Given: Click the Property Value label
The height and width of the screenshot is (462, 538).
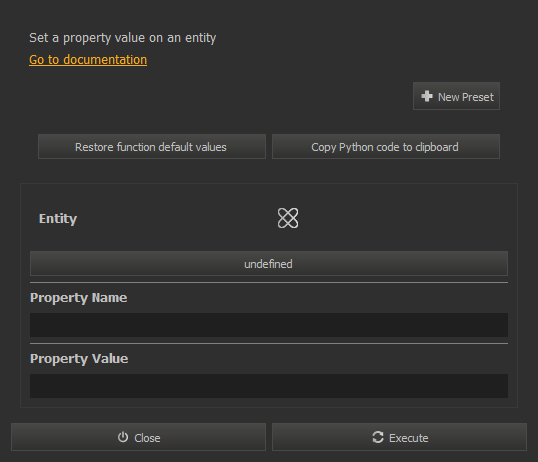Looking at the screenshot, I should pyautogui.click(x=79, y=359).
